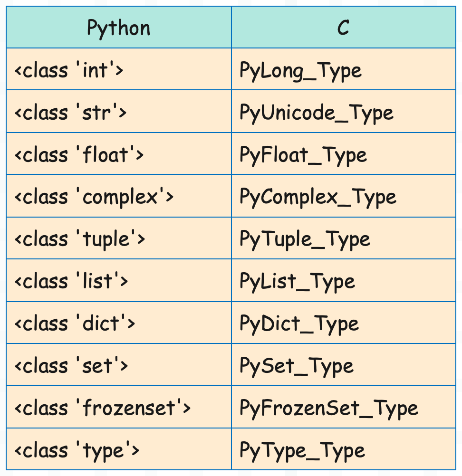The width and height of the screenshot is (462, 476).
Task: Select the <class 'int'> cell
Action: click(x=119, y=69)
